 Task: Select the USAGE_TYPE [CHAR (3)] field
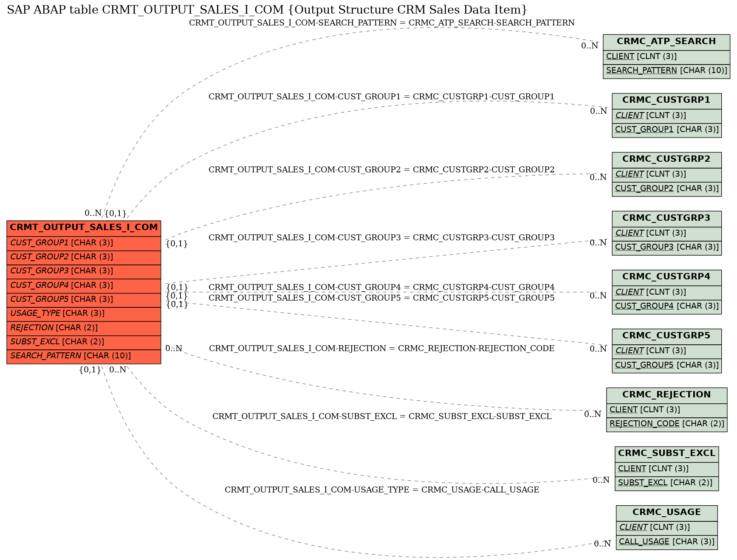84,314
